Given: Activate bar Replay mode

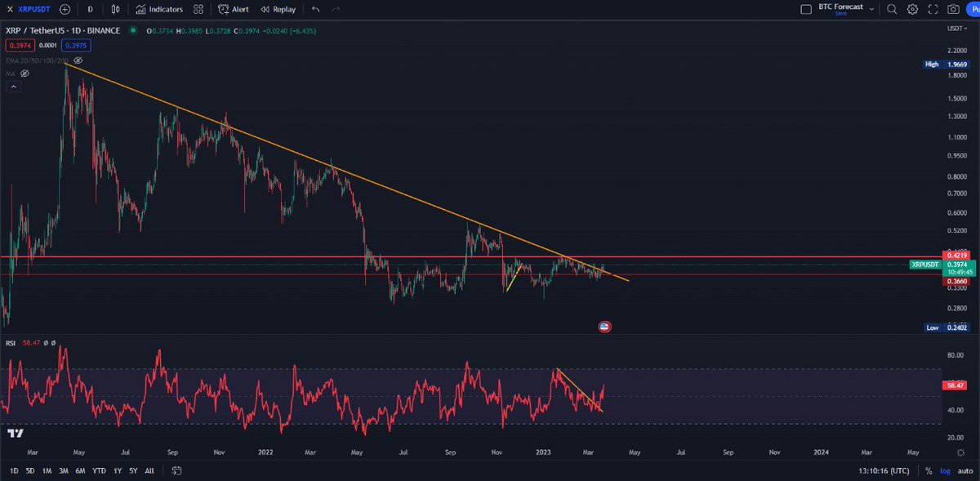Looking at the screenshot, I should (278, 10).
